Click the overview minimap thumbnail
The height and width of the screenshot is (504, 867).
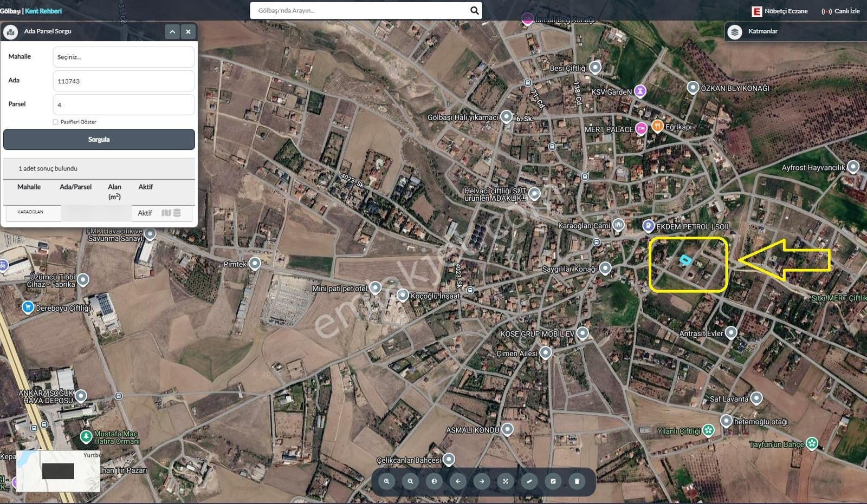pos(58,470)
